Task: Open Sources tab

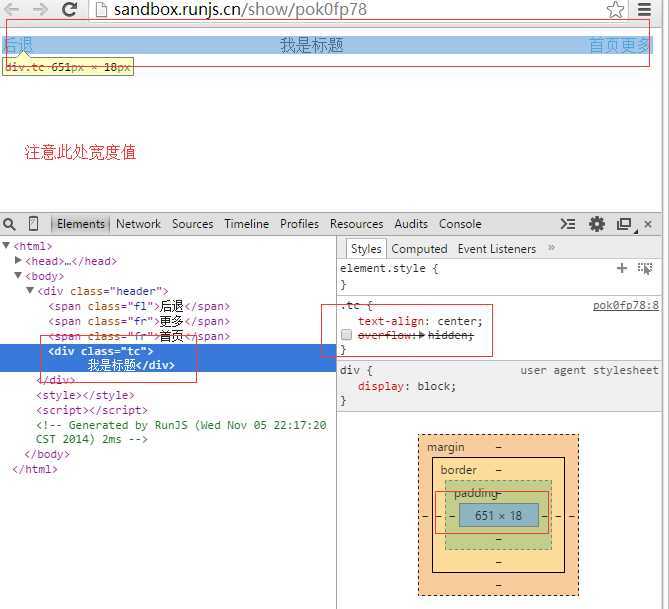Action: (x=192, y=224)
